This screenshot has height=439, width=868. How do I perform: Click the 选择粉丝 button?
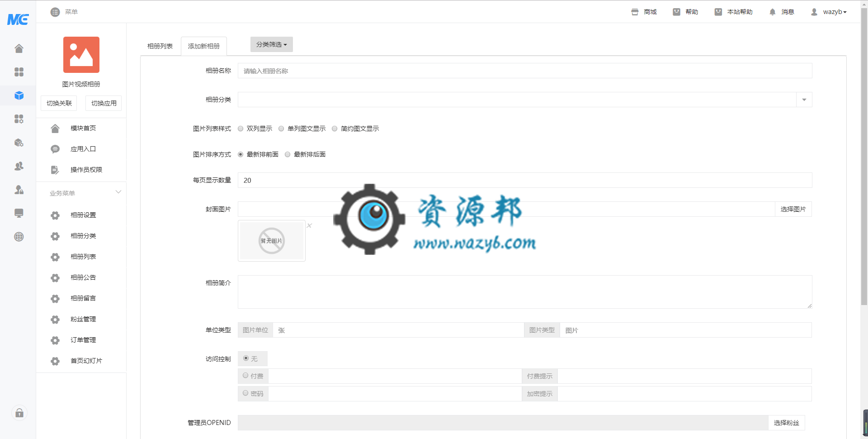787,423
